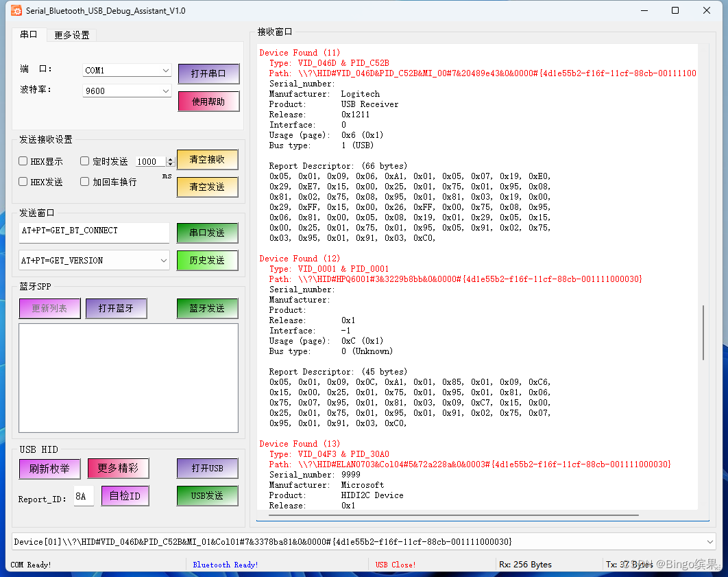Click the 'Device Found (13)' line

coord(300,444)
